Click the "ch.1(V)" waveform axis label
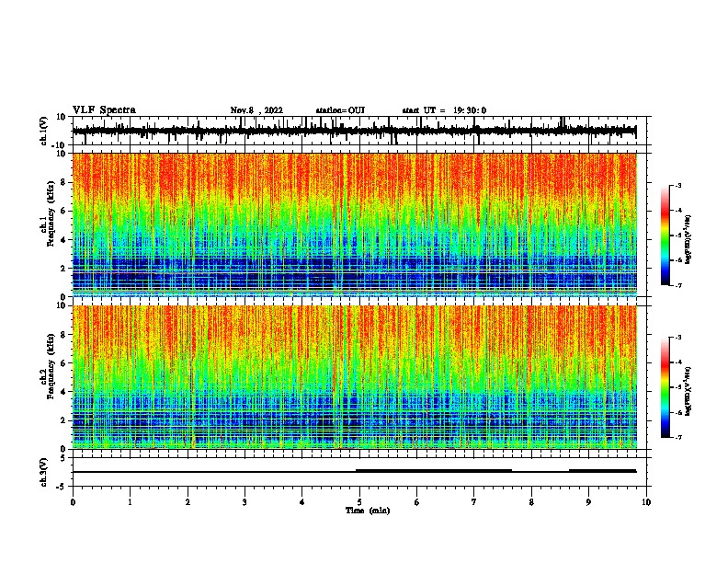The image size is (728, 563). pos(44,131)
